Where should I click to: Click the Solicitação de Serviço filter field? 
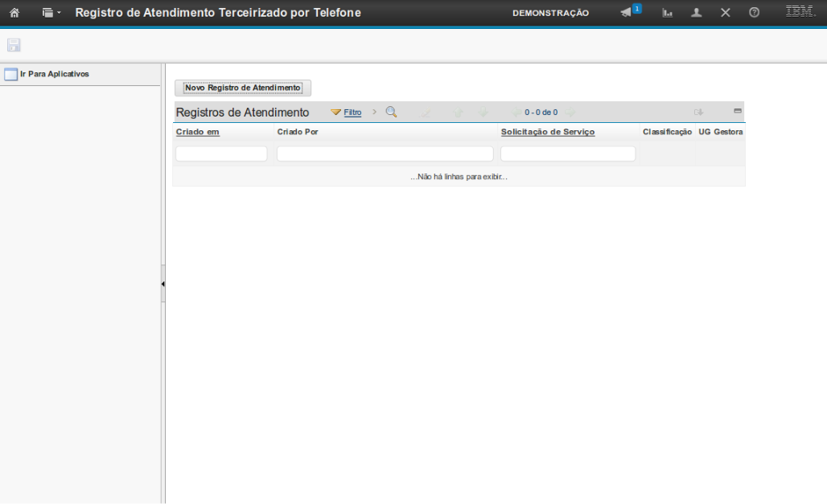point(568,154)
